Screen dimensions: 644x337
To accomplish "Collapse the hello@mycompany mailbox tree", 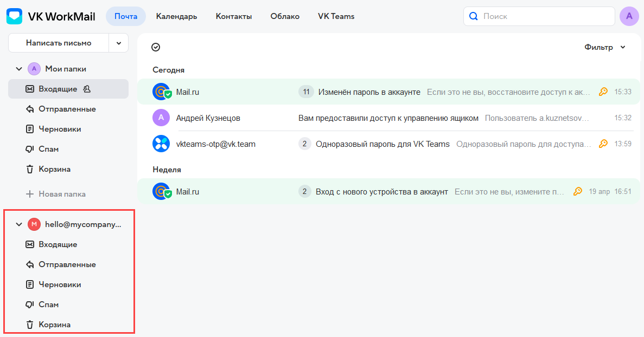I will (x=19, y=224).
